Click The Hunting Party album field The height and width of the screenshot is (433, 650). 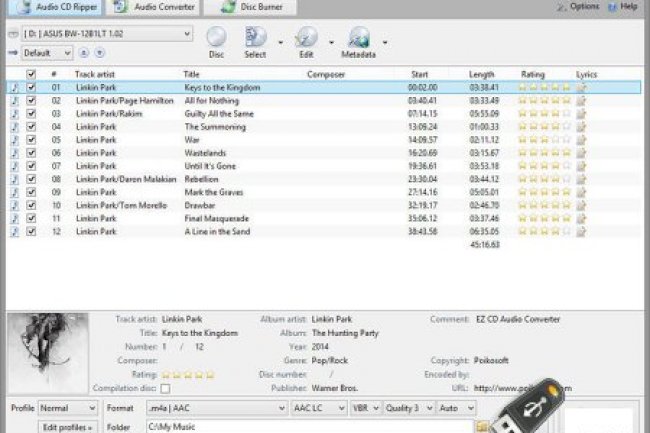point(345,333)
